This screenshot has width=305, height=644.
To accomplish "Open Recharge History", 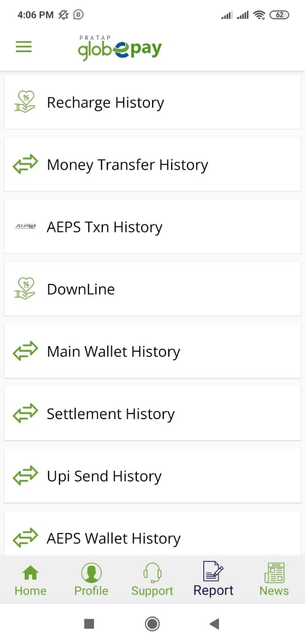I will (x=105, y=102).
